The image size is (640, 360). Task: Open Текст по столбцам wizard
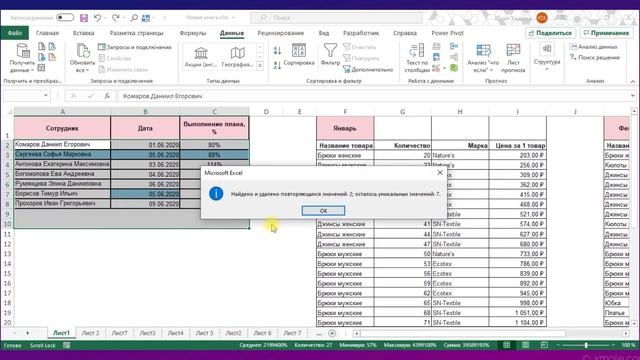(417, 58)
